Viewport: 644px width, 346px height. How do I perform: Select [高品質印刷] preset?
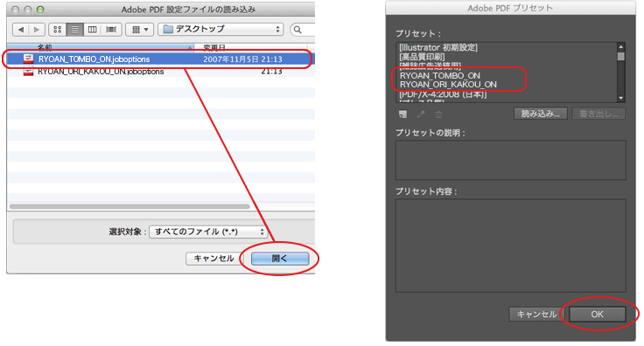pyautogui.click(x=423, y=57)
